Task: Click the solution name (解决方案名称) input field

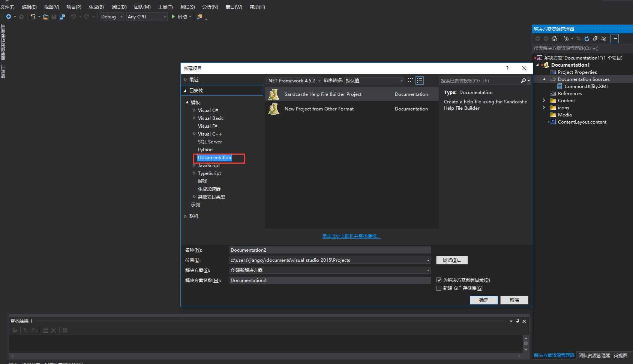Action: pos(330,280)
